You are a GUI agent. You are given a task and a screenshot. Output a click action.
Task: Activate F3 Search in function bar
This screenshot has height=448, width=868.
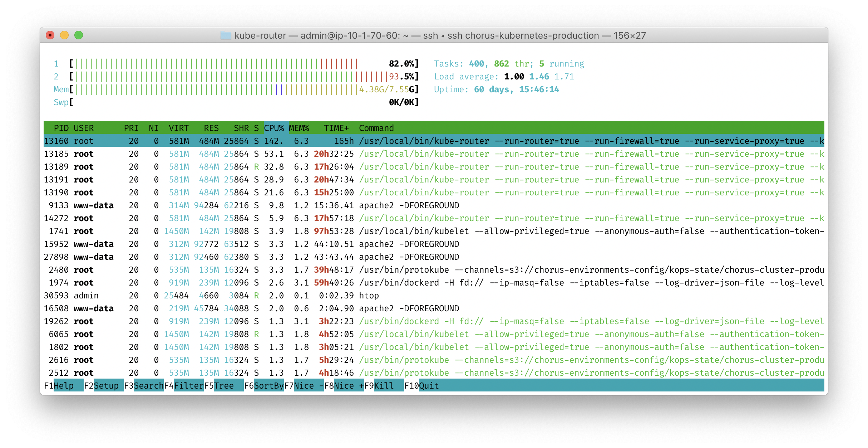pos(148,386)
